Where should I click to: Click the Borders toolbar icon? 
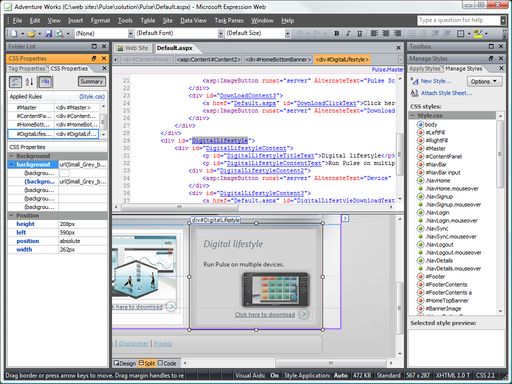pos(461,33)
